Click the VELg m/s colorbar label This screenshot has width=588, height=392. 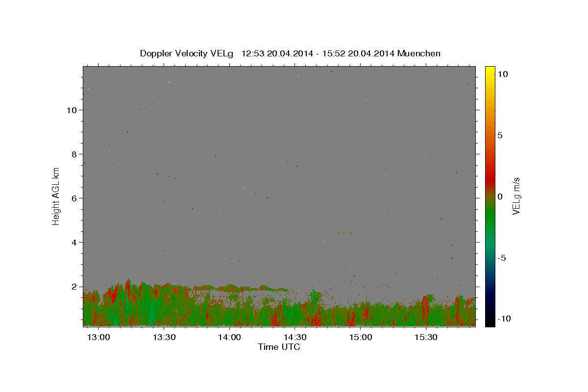click(x=516, y=196)
